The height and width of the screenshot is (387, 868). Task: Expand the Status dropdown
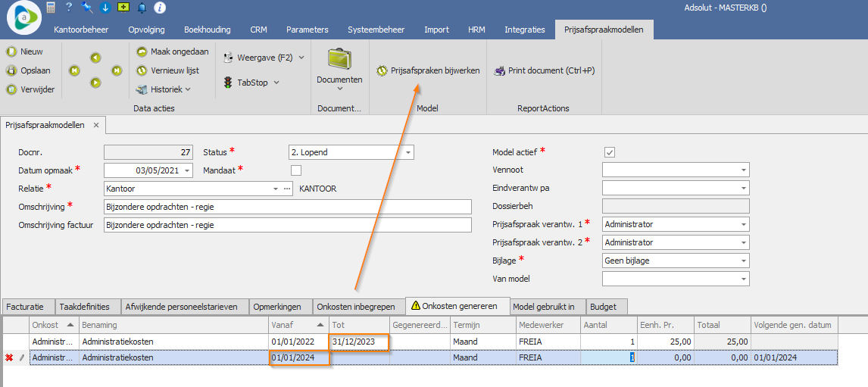[x=408, y=152]
